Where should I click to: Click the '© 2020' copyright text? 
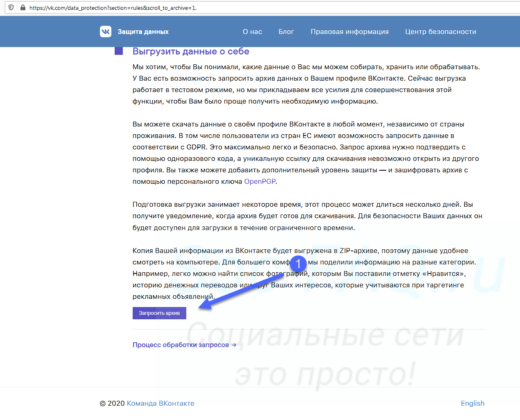pyautogui.click(x=112, y=403)
